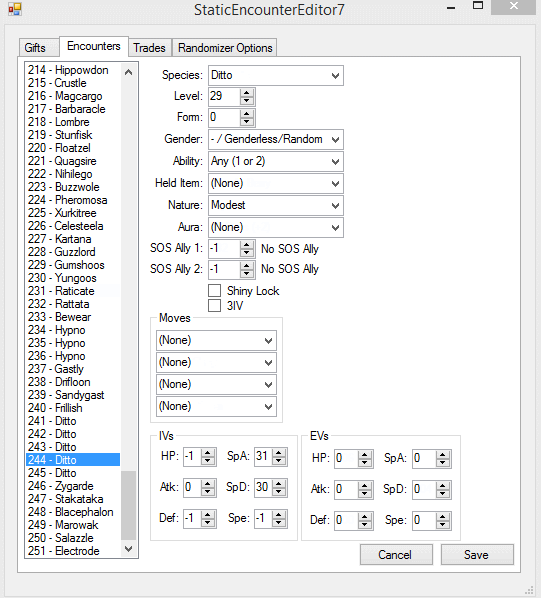The height and width of the screenshot is (598, 541).
Task: Decrease Form value with down arrow
Action: click(x=247, y=122)
